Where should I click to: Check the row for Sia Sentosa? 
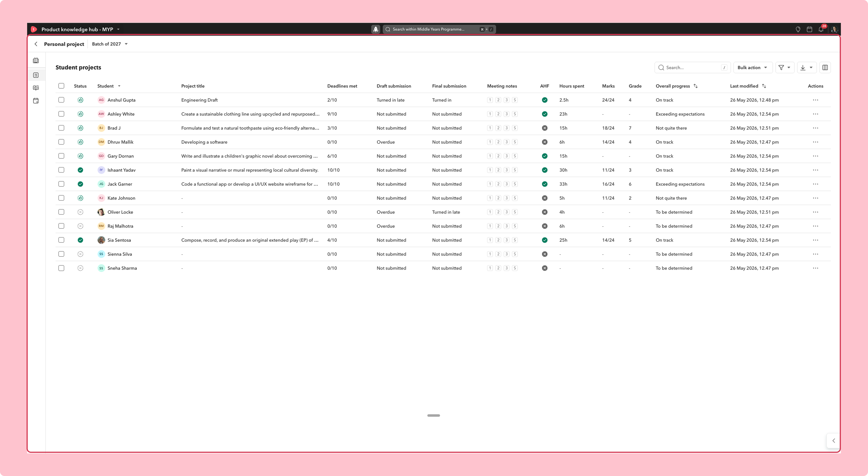point(61,240)
